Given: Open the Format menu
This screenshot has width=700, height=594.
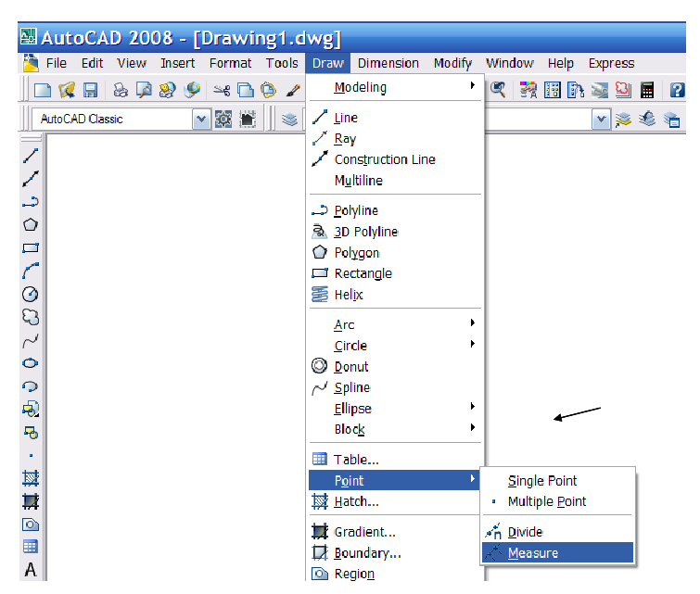Looking at the screenshot, I should (230, 63).
